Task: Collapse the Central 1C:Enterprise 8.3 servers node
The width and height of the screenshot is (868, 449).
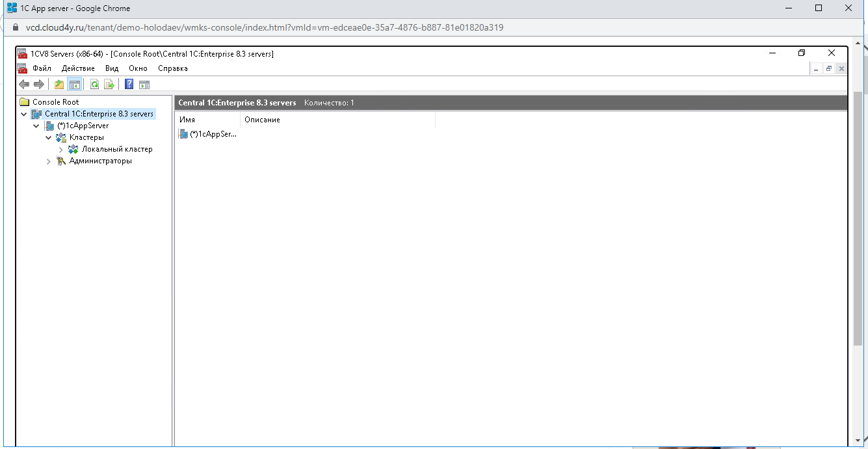Action: 24,114
